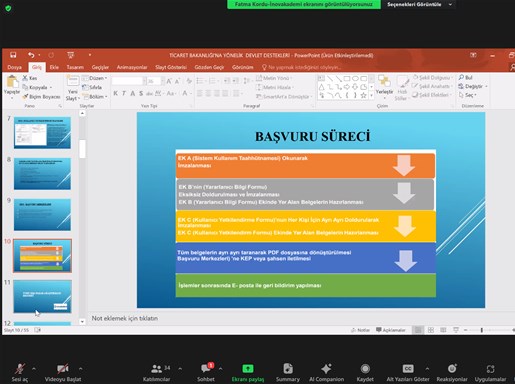Unmute microphone with Sesi aç
515x384 pixels.
[20, 372]
